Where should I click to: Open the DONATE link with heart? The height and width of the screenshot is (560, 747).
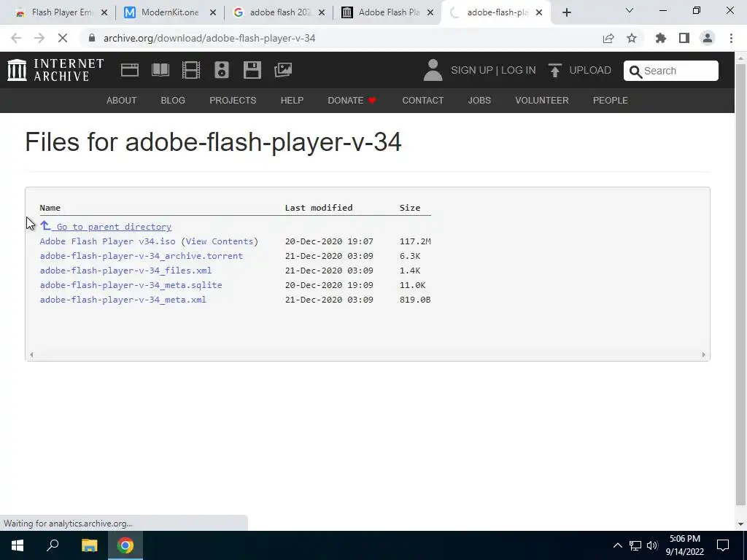point(352,101)
